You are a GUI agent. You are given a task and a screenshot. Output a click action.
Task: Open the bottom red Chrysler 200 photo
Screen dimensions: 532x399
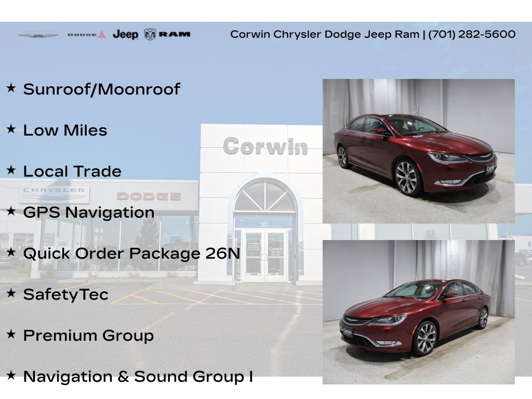tap(418, 312)
